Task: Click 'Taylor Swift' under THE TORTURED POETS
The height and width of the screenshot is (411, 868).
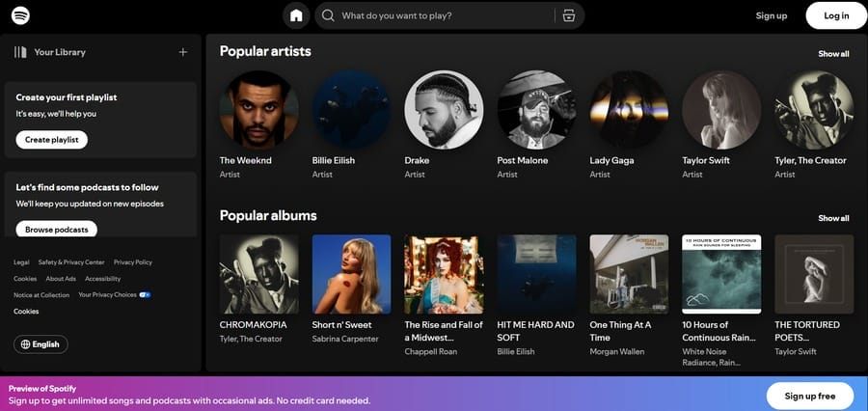Action: tap(796, 352)
